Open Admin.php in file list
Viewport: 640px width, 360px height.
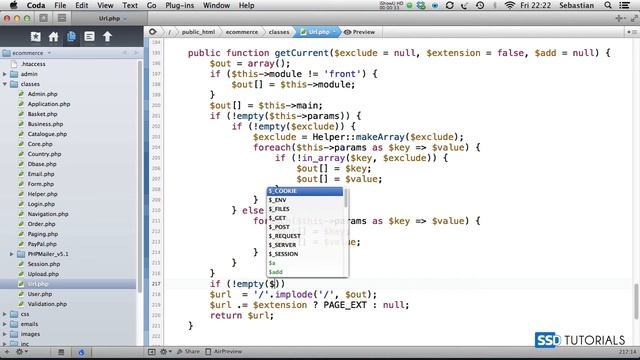coord(42,94)
